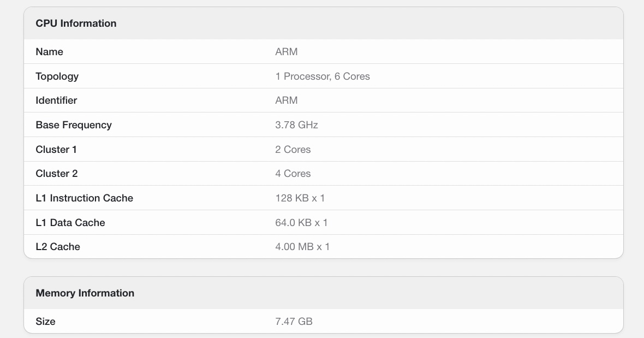This screenshot has height=338, width=644.
Task: Click the 64.0 KB x 1 value
Action: pyautogui.click(x=301, y=223)
